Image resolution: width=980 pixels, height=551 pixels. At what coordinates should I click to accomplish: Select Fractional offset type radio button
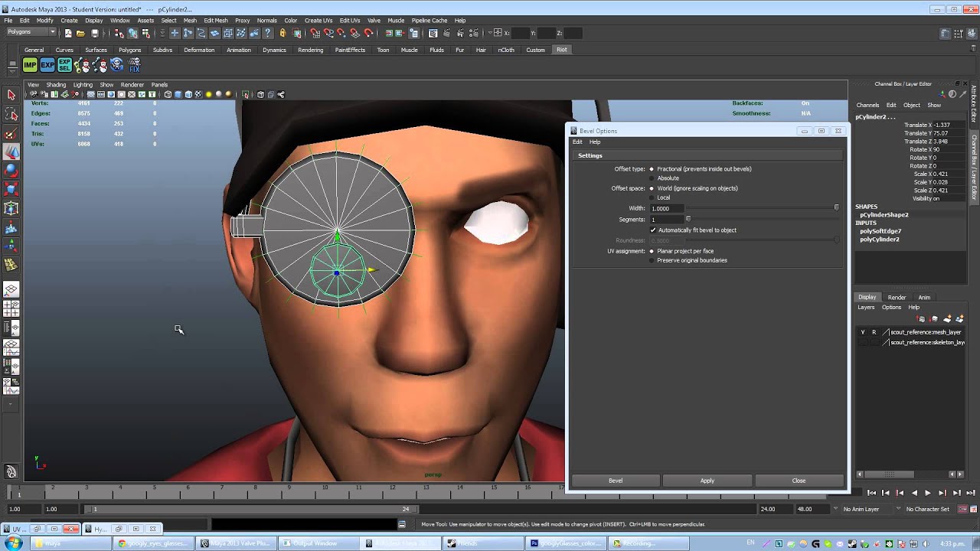652,169
